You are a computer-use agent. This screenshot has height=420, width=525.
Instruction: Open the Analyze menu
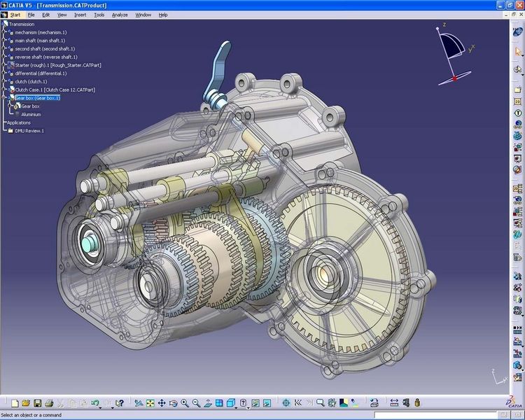pyautogui.click(x=121, y=14)
